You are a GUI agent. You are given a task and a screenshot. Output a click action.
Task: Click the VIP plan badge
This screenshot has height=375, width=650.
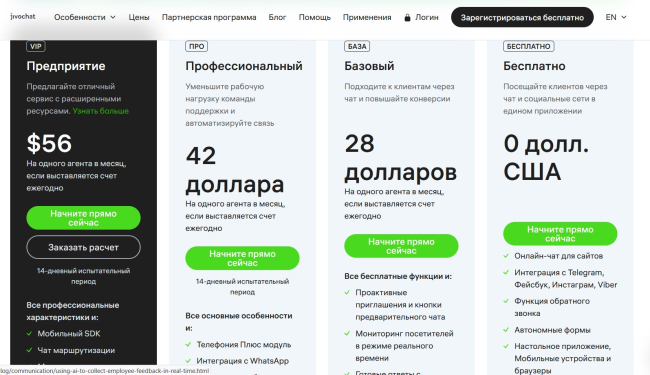click(x=36, y=46)
